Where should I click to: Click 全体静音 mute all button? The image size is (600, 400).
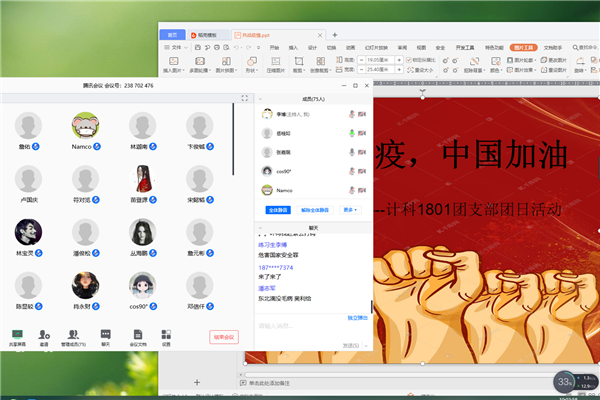tap(278, 210)
